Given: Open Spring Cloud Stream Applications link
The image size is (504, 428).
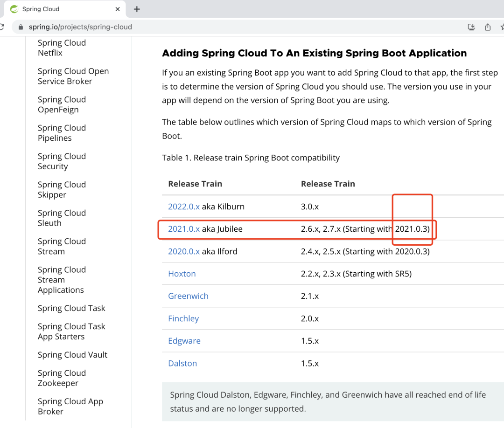Looking at the screenshot, I should (62, 280).
